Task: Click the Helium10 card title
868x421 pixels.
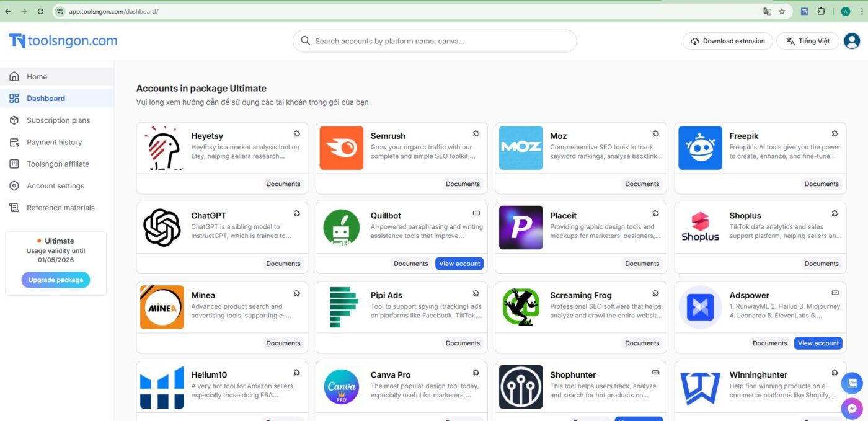Action: coord(209,375)
